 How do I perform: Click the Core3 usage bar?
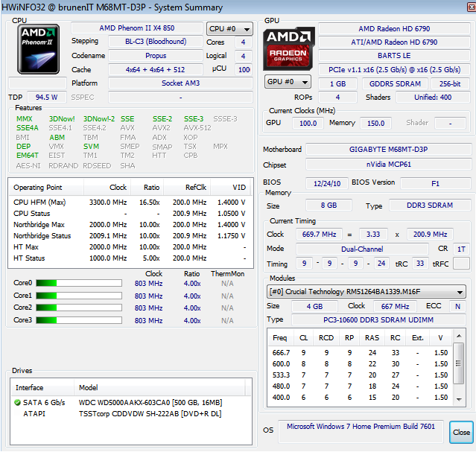pyautogui.click(x=79, y=320)
